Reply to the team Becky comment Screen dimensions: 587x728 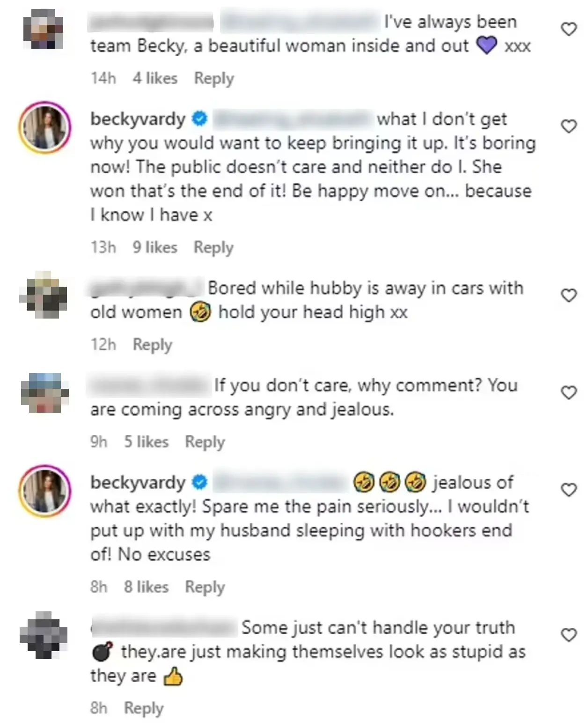(214, 78)
